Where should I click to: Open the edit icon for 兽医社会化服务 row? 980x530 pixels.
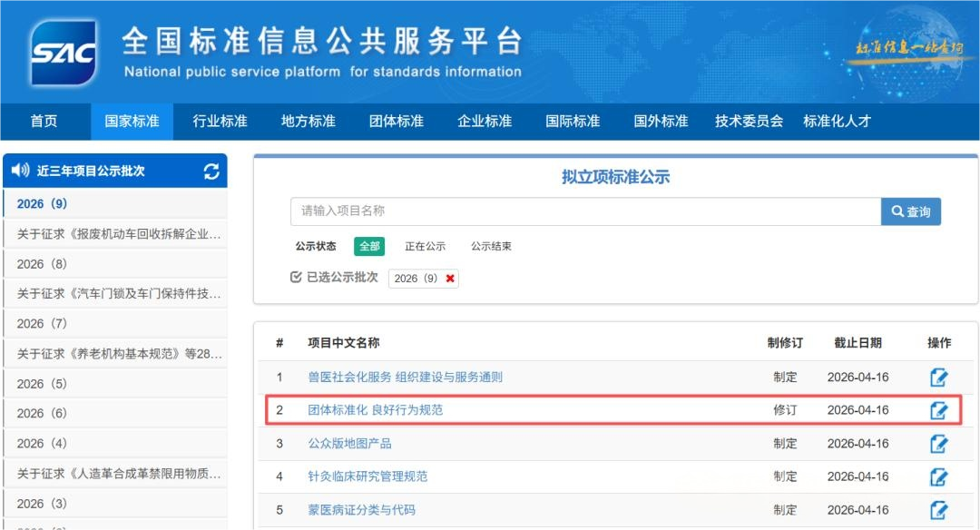pos(940,378)
